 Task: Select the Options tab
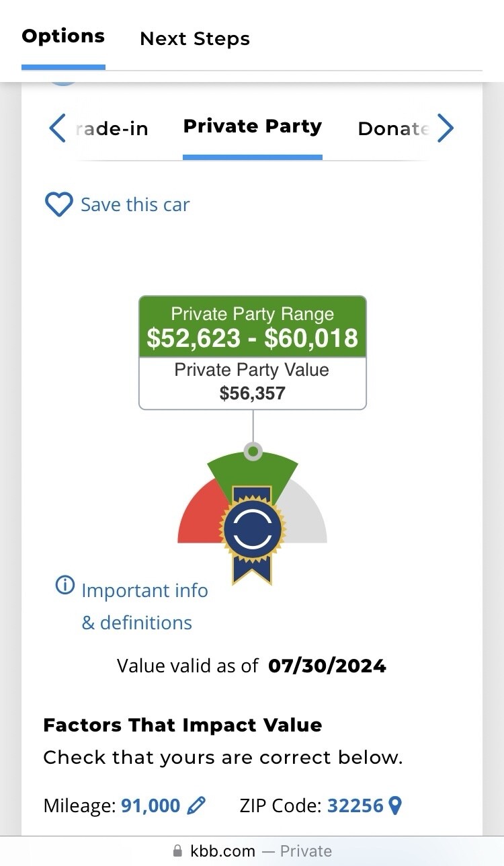[63, 36]
